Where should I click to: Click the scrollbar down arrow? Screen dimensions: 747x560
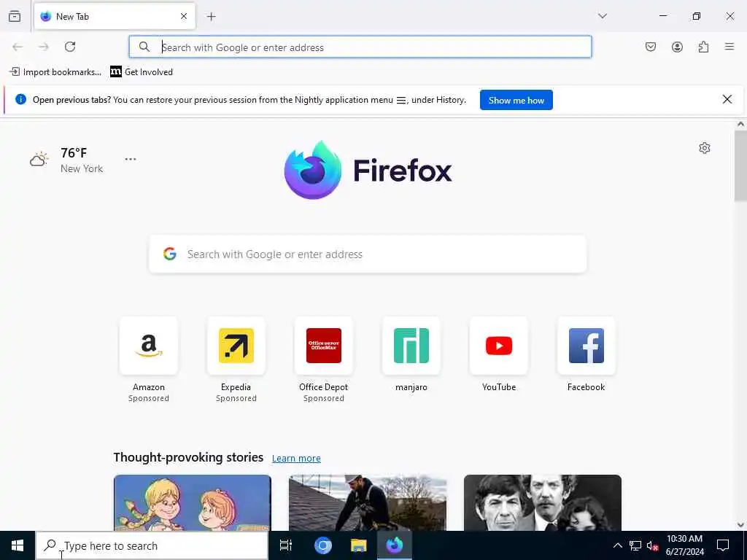click(740, 525)
